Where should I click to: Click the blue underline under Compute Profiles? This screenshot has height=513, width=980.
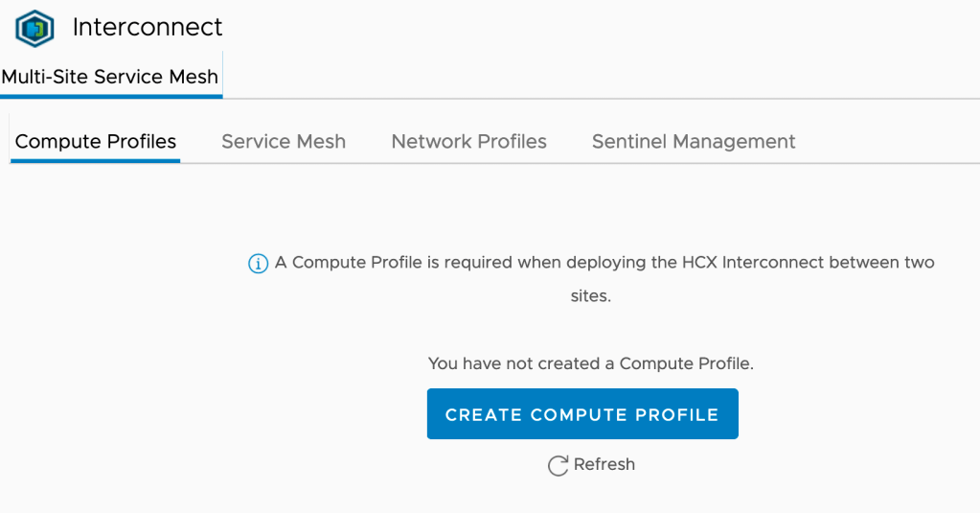(x=96, y=160)
